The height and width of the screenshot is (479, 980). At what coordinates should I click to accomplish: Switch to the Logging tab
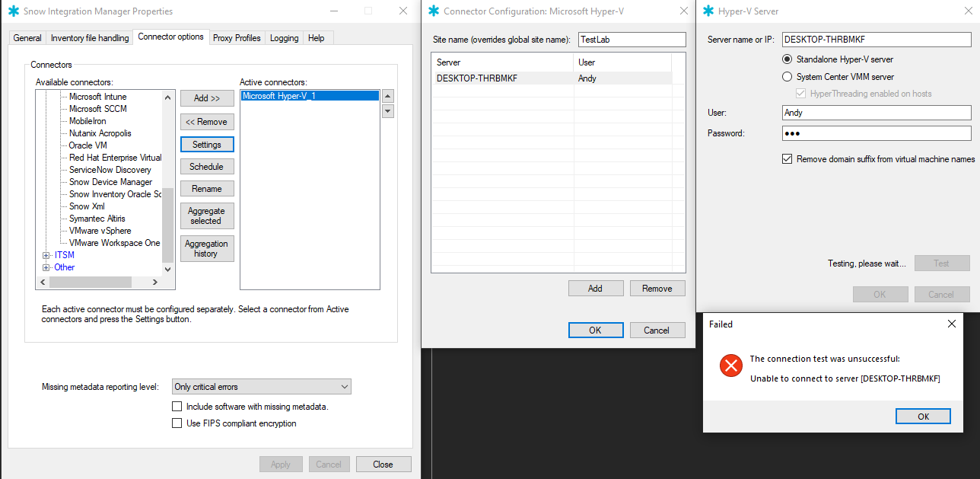tap(284, 38)
